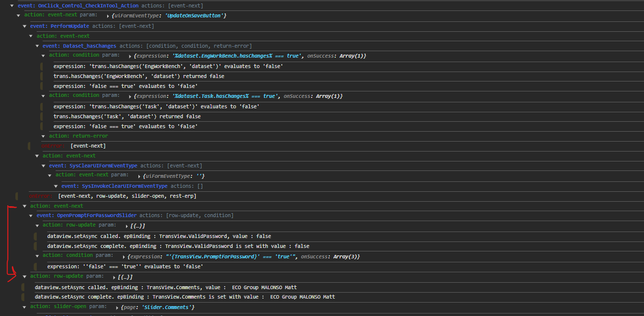Expand the Task.hasChanges condition param object
The width and height of the screenshot is (644, 316).
(x=130, y=96)
